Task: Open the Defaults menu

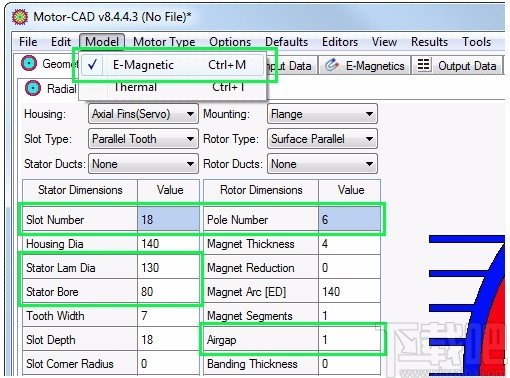Action: [287, 42]
